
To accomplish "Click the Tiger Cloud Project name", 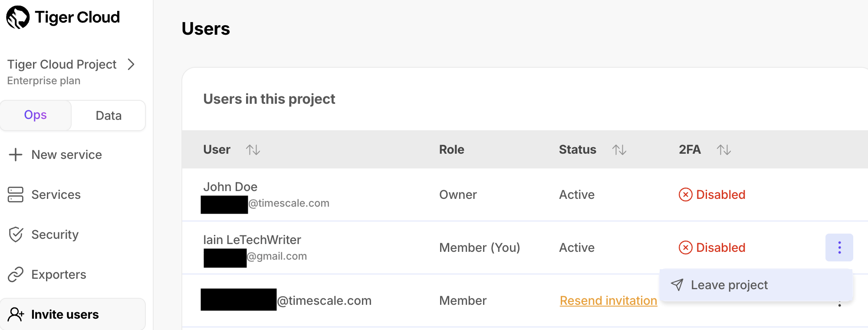I will pyautogui.click(x=62, y=64).
